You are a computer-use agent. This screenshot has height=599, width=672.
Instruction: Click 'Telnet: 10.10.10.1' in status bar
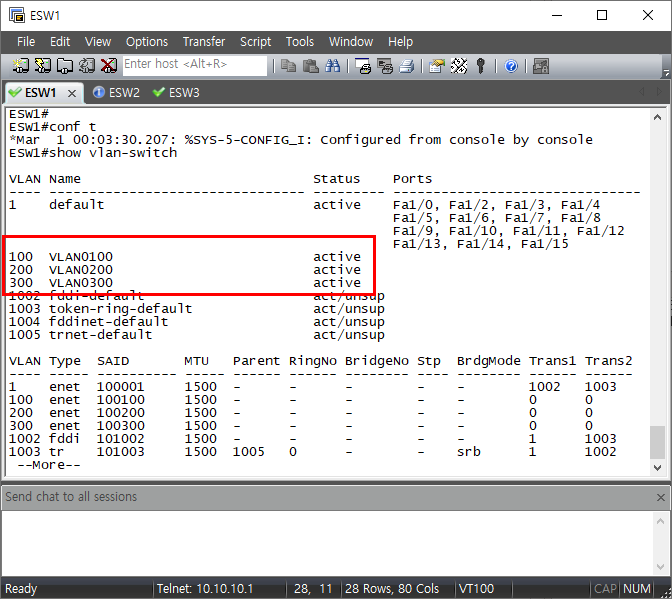click(205, 589)
